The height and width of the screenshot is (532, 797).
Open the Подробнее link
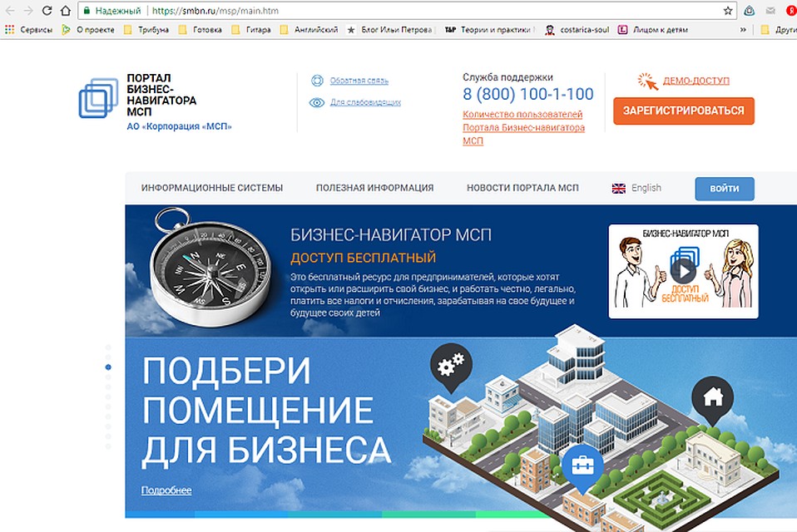click(x=166, y=490)
